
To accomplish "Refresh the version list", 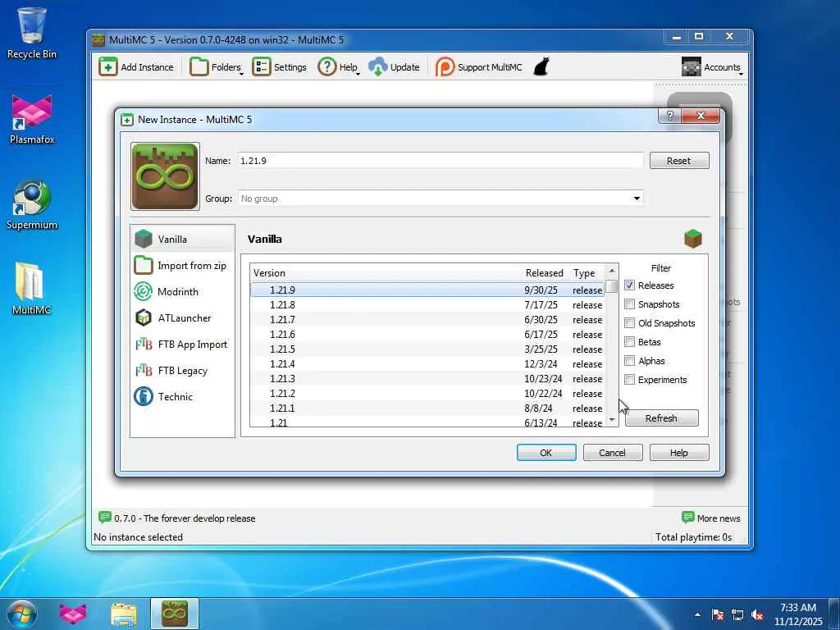I will point(662,418).
